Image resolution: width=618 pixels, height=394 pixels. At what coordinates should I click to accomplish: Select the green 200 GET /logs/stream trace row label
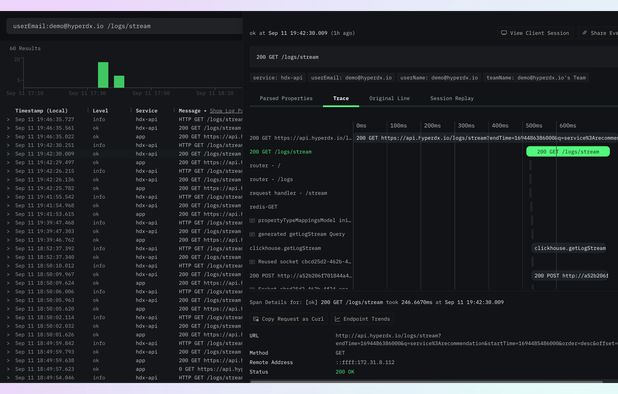tap(281, 152)
